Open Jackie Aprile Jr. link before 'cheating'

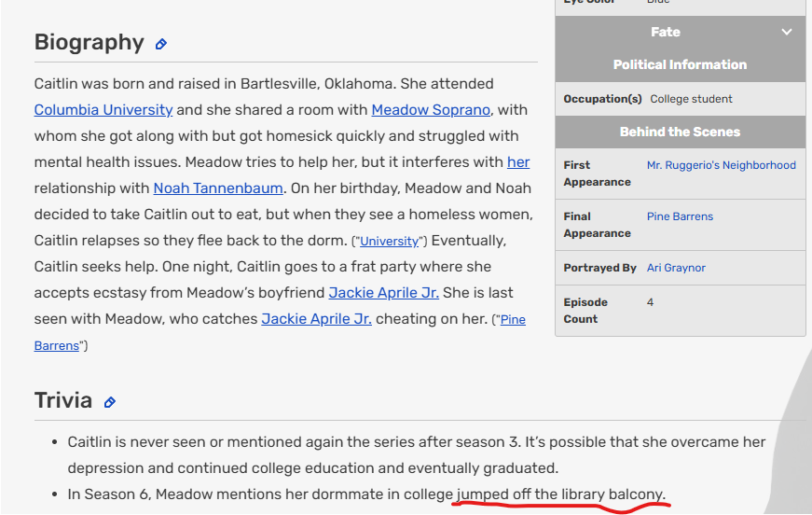[316, 319]
